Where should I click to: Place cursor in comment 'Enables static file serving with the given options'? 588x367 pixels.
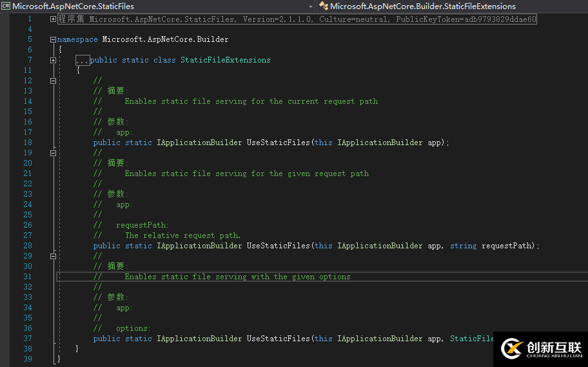(237, 277)
